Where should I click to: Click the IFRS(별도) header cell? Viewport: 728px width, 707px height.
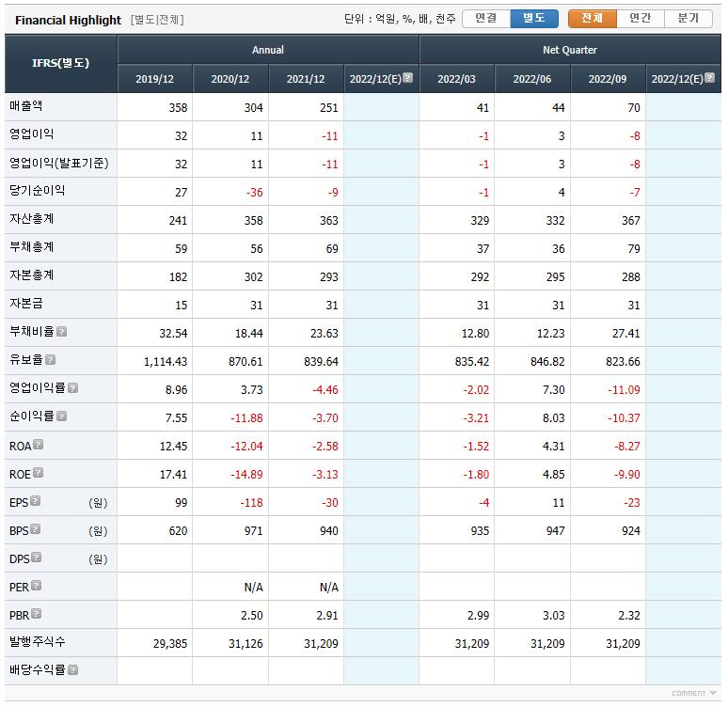tap(61, 64)
